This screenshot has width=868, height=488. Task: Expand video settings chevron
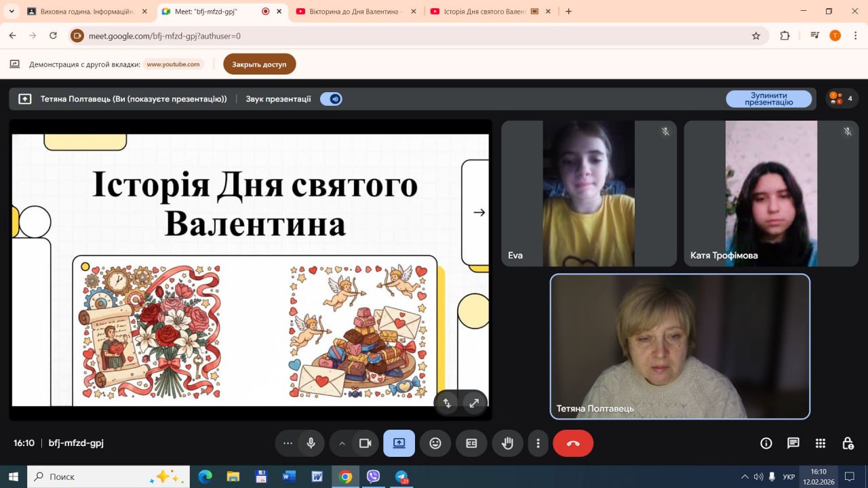point(342,443)
